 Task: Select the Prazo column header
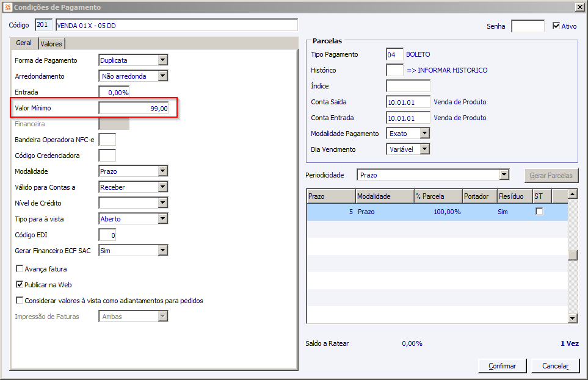click(331, 196)
